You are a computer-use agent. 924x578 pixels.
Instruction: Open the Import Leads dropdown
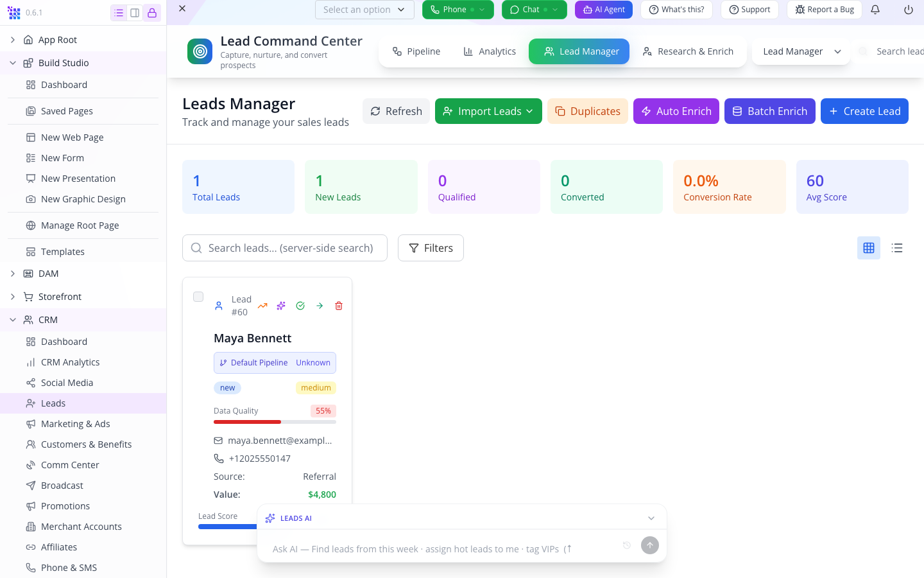click(x=488, y=111)
